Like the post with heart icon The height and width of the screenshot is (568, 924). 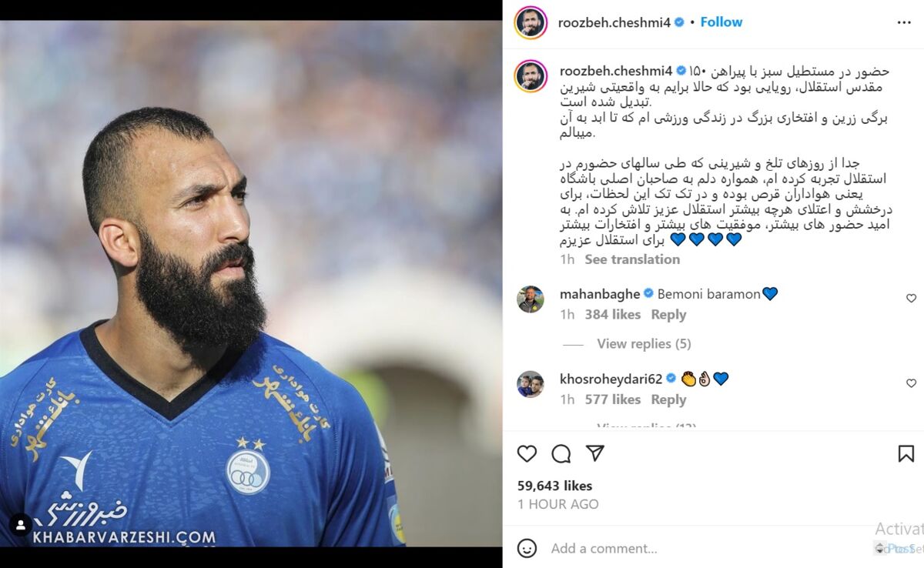[x=527, y=454]
